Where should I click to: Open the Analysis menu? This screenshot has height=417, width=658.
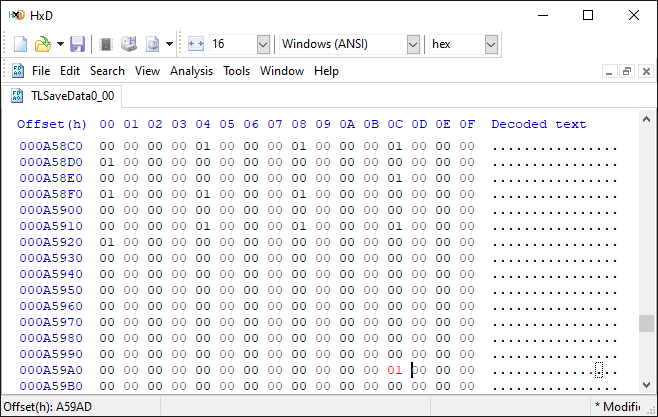click(x=191, y=71)
